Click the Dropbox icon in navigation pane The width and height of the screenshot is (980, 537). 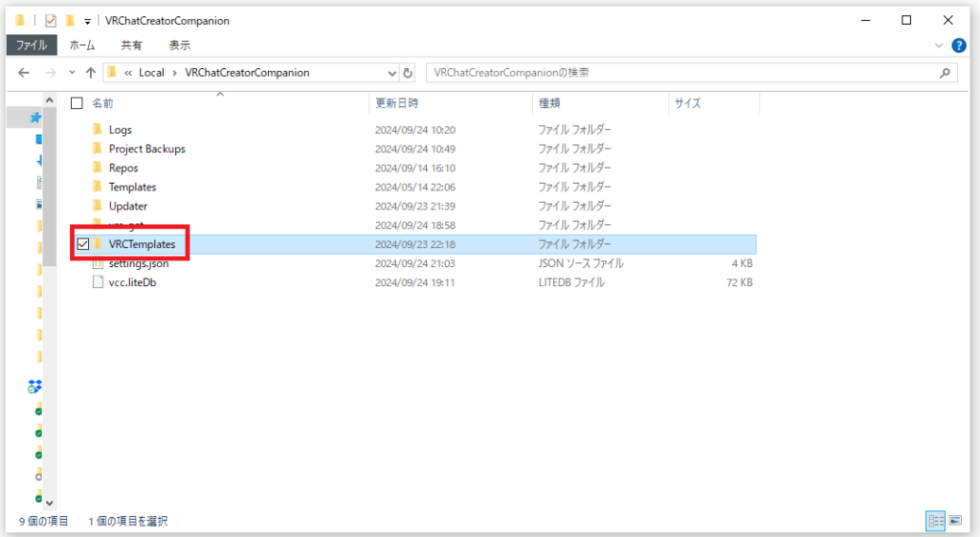click(35, 387)
